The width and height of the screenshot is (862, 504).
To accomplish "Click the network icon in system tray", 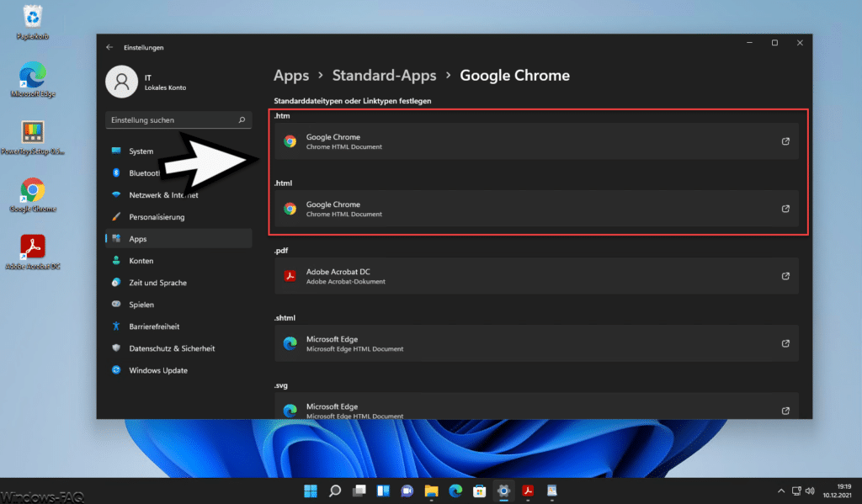I will click(796, 491).
